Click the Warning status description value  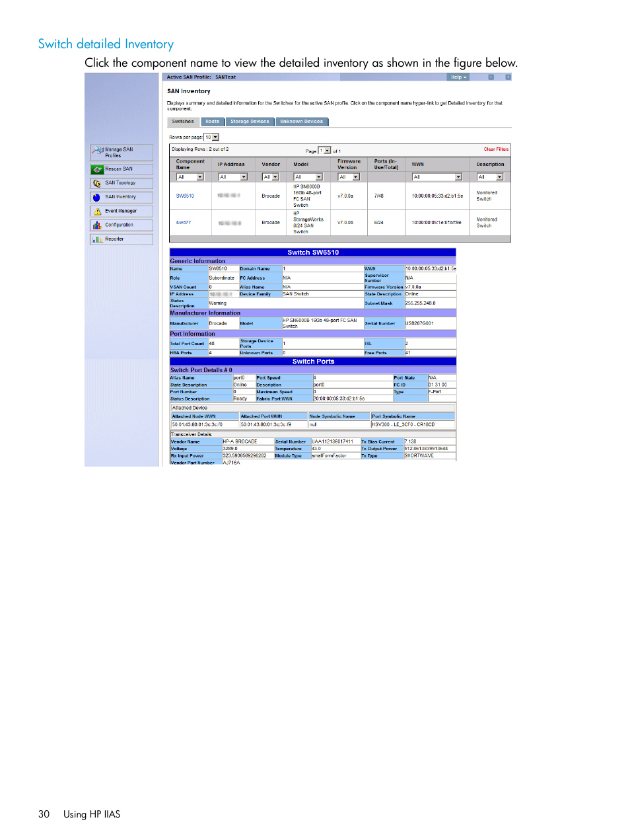[x=218, y=303]
